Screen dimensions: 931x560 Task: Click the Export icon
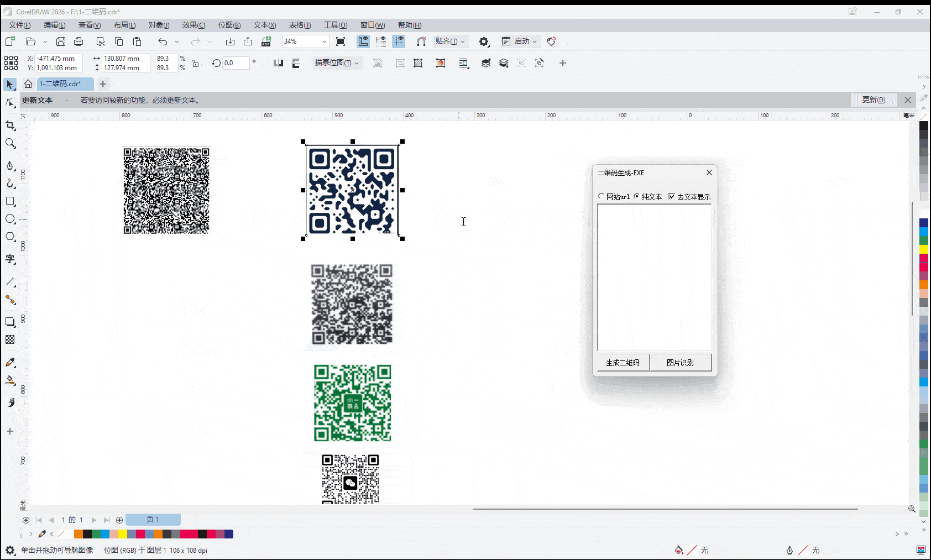(248, 41)
